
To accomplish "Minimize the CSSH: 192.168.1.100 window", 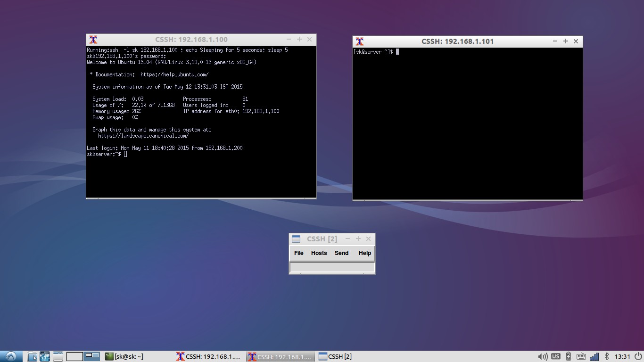I will coord(289,40).
